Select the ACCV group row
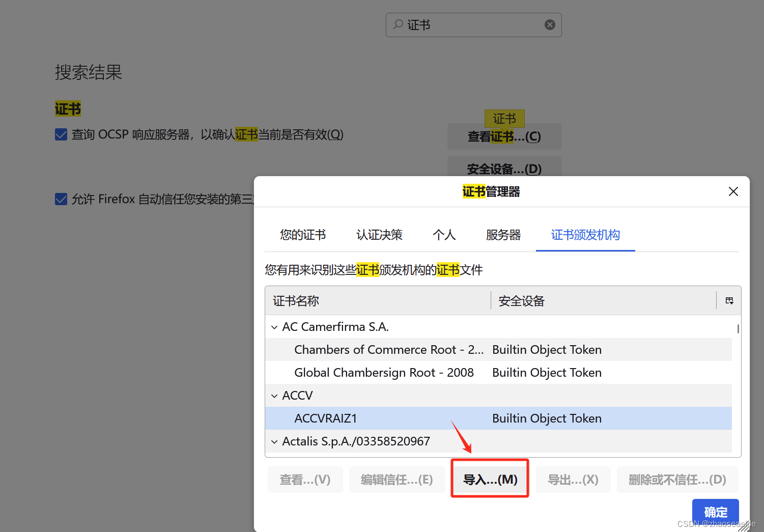764x532 pixels. click(x=499, y=396)
